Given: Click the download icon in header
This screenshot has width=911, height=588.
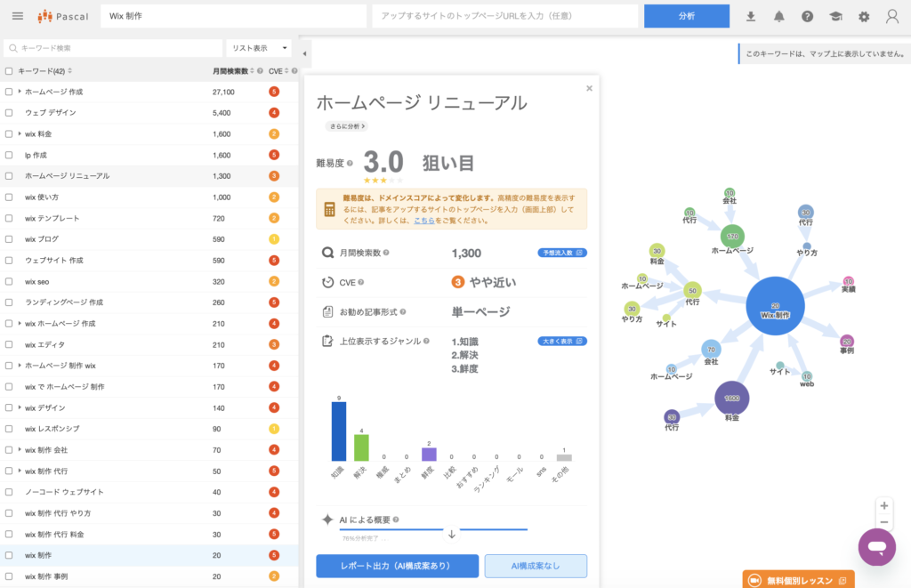Looking at the screenshot, I should (751, 16).
